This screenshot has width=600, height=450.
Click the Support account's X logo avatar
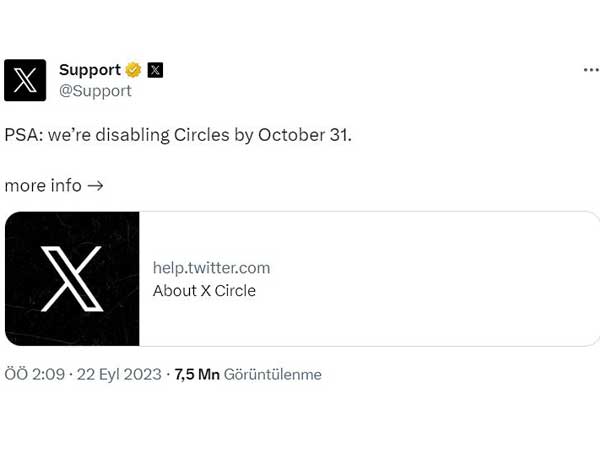click(25, 80)
